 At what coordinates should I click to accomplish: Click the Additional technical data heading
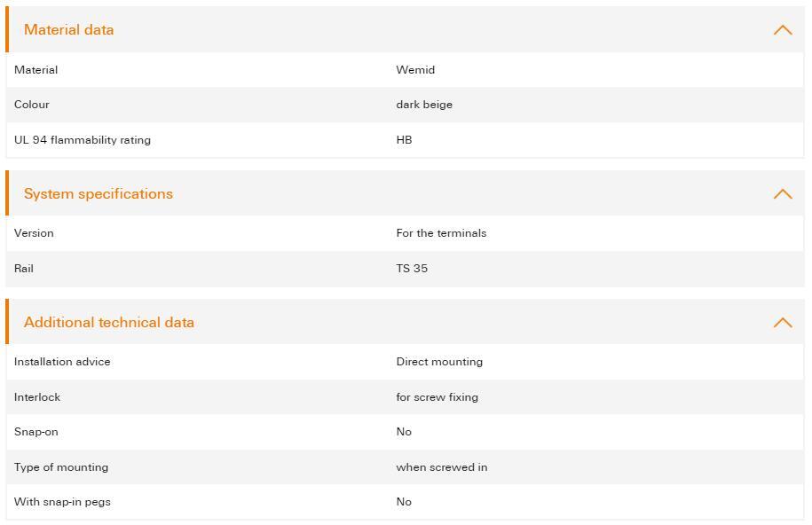(109, 323)
